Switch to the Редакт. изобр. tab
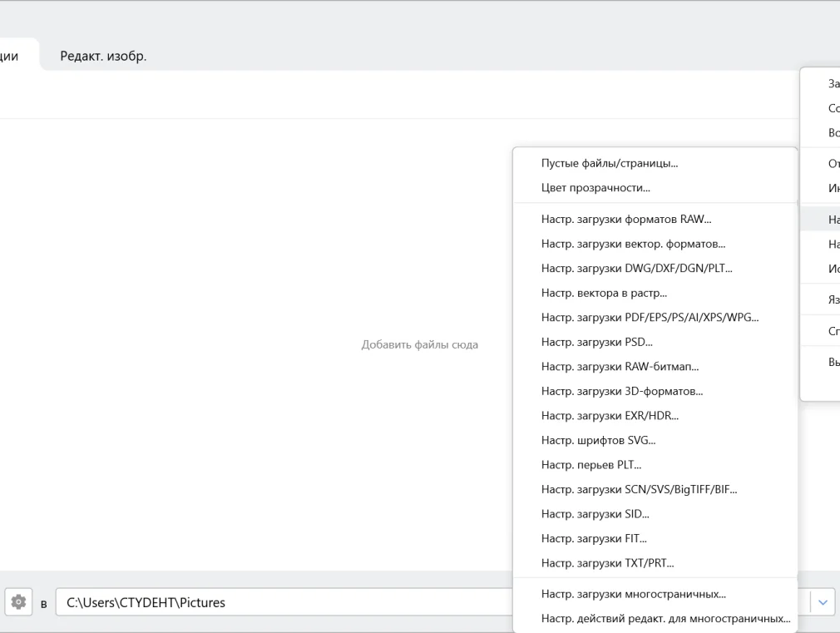Image resolution: width=840 pixels, height=633 pixels. (x=103, y=57)
